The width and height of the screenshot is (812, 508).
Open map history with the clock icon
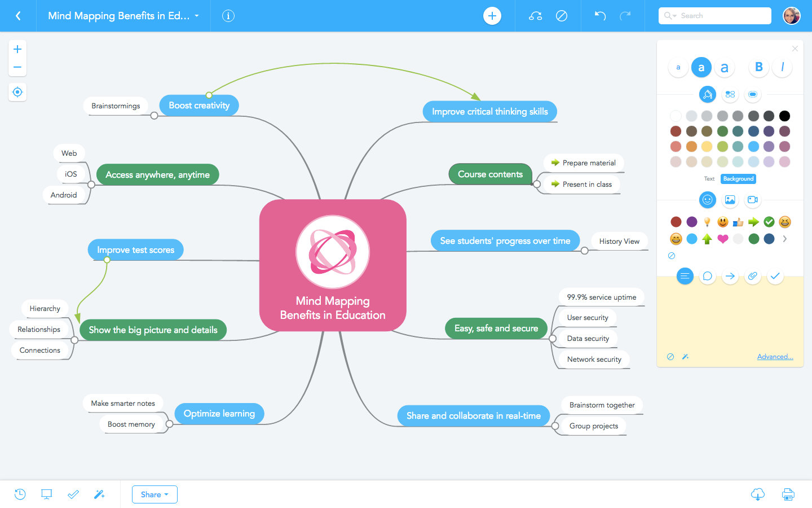pyautogui.click(x=20, y=494)
